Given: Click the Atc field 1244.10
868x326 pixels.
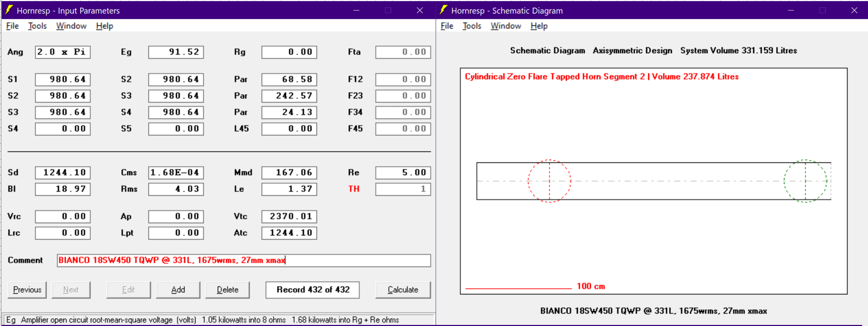Looking at the screenshot, I should click(290, 233).
